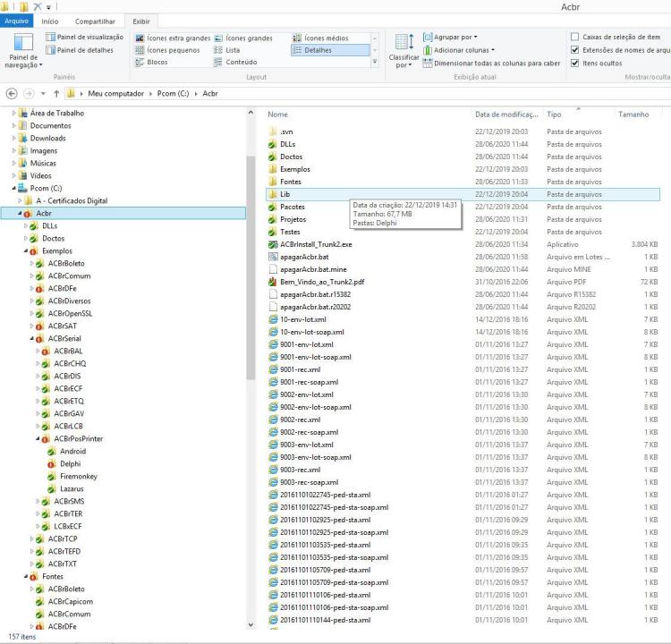Collapse the Exemplos tree node
The image size is (671, 644).
pyautogui.click(x=26, y=250)
